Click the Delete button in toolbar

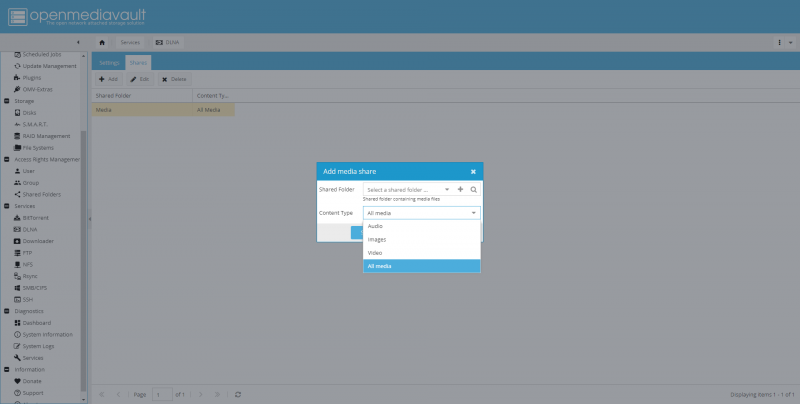tap(174, 79)
